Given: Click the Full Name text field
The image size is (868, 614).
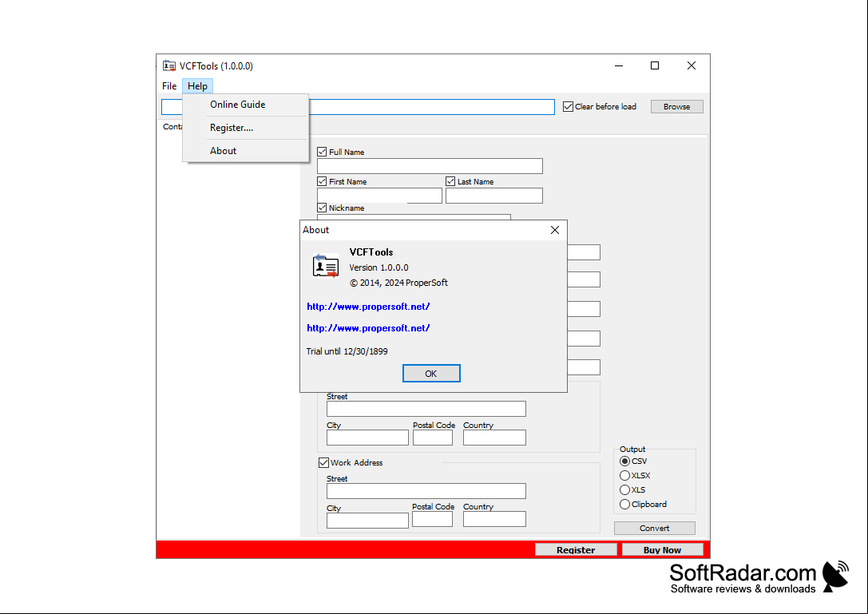Looking at the screenshot, I should [x=430, y=166].
